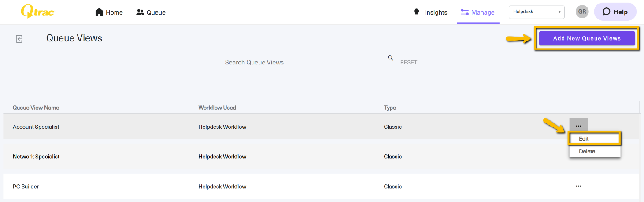Open the Help chat button
644x202 pixels.
[x=615, y=12]
